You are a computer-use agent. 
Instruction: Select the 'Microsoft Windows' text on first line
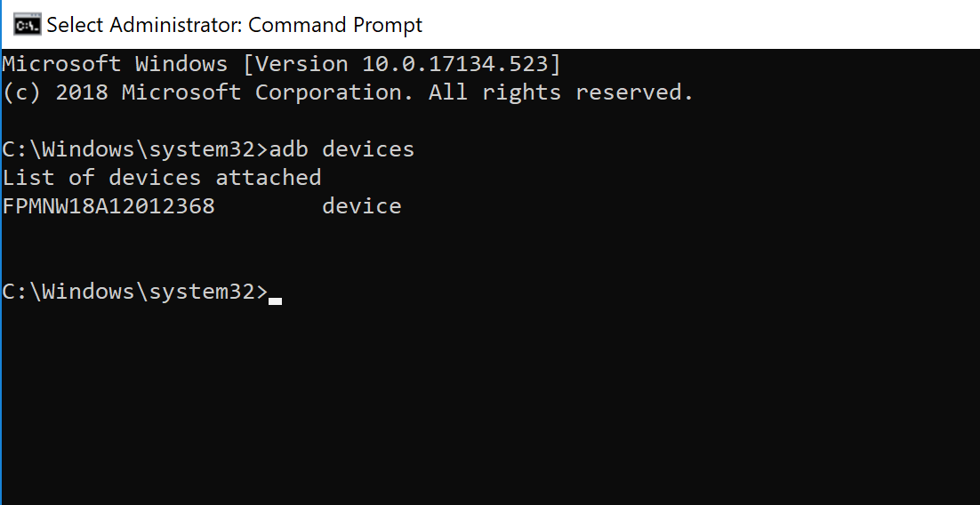[x=115, y=64]
